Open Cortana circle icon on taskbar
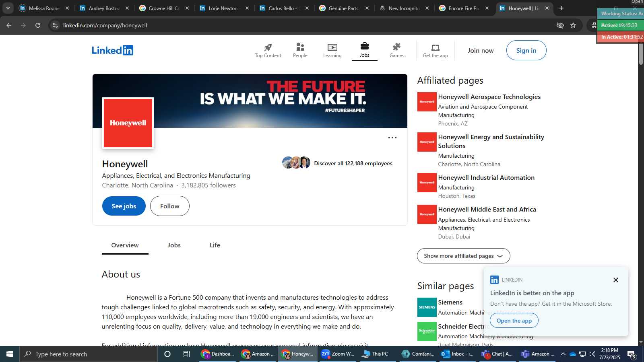This screenshot has width=644, height=362. click(167, 354)
